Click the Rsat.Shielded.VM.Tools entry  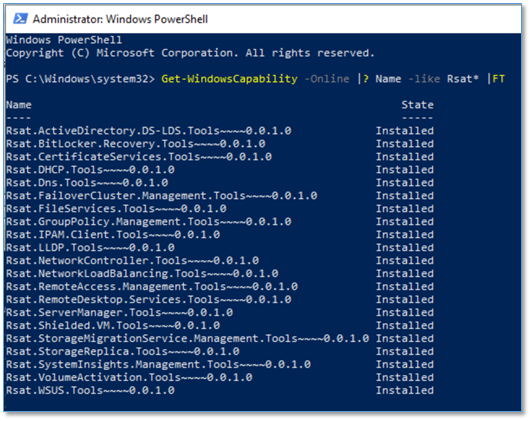[x=113, y=325]
